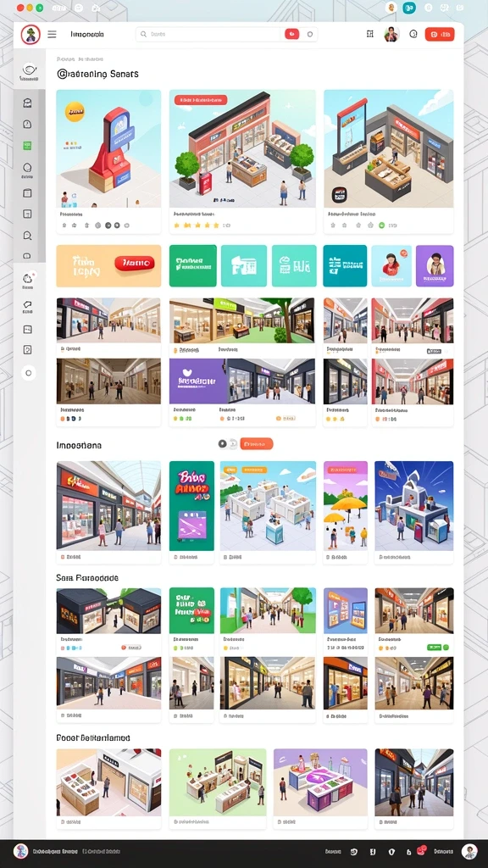
Task: Open the purple tile with avatar portrait
Action: coord(435,265)
